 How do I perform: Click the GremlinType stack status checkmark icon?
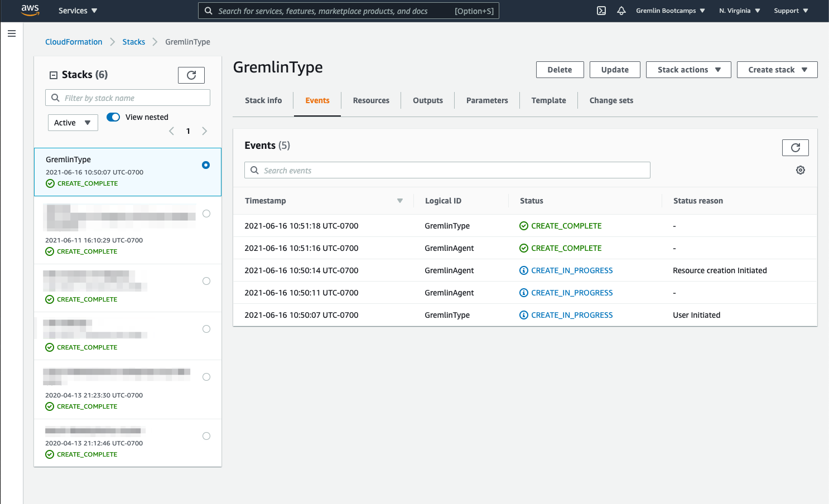[50, 183]
